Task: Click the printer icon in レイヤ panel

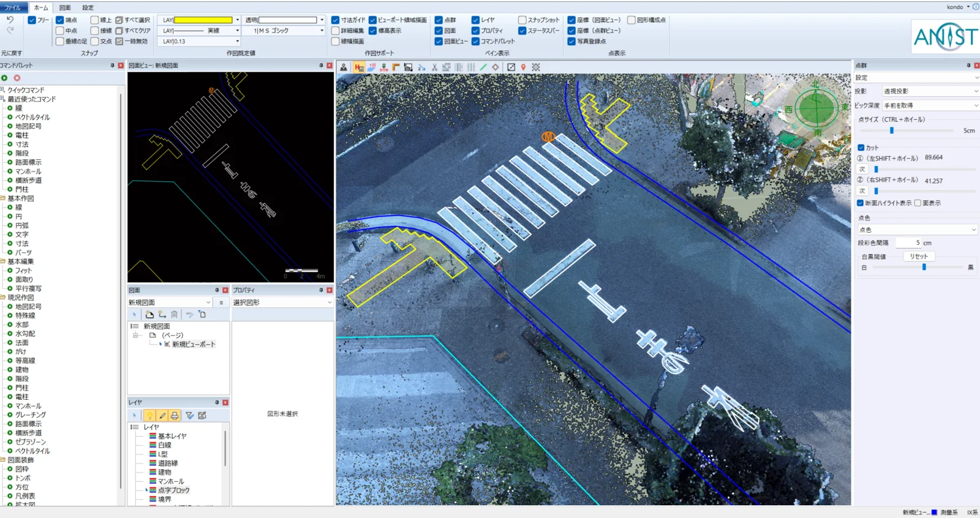Action: click(x=175, y=416)
